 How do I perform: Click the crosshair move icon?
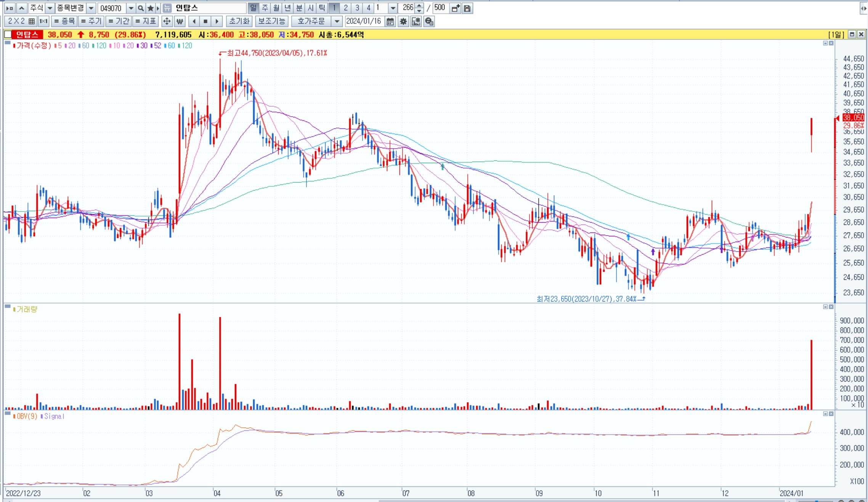167,21
